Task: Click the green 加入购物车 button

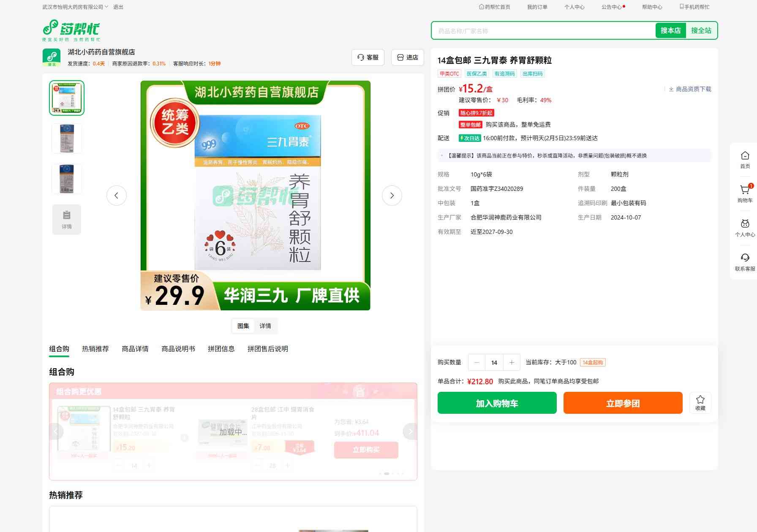Action: tap(497, 403)
